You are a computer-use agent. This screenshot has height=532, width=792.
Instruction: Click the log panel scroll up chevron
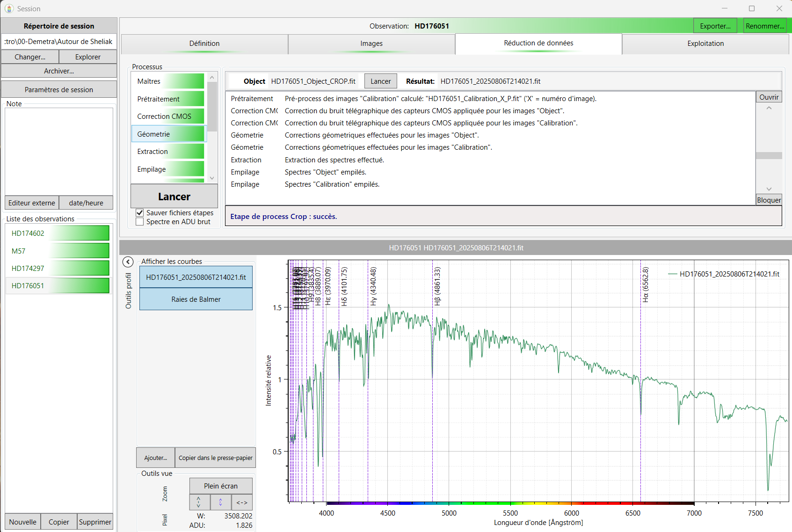point(769,108)
